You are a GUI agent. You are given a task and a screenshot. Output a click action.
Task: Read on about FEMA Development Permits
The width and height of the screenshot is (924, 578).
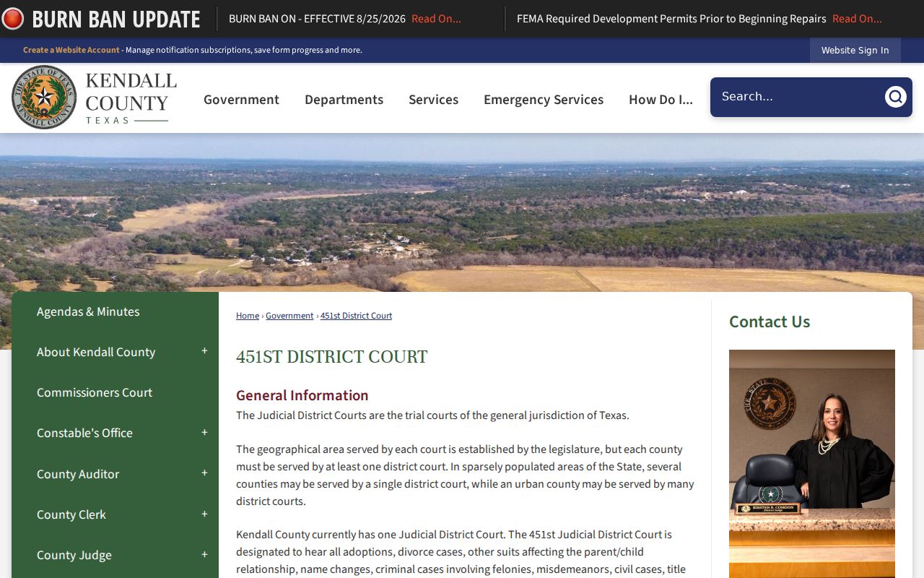tap(857, 19)
